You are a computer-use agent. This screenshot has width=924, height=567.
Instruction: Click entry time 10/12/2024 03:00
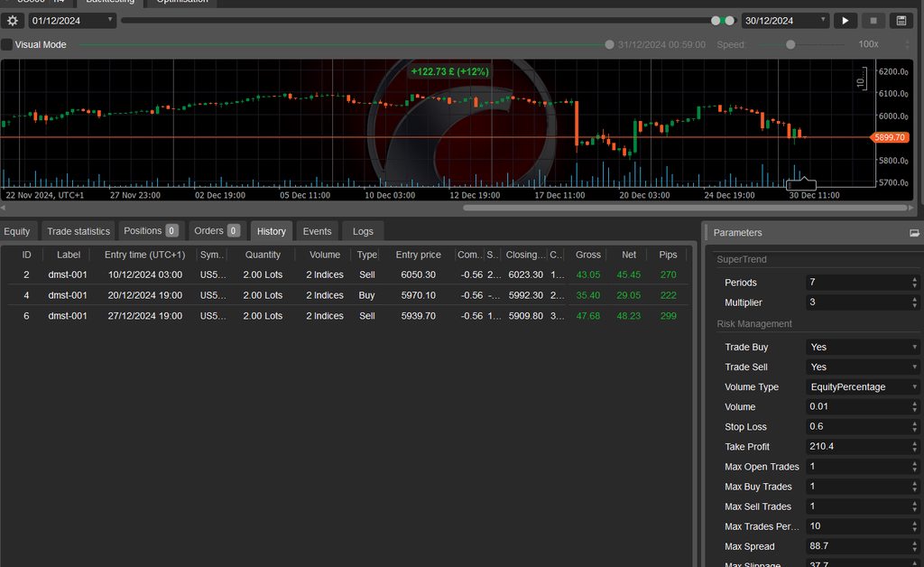pyautogui.click(x=145, y=274)
